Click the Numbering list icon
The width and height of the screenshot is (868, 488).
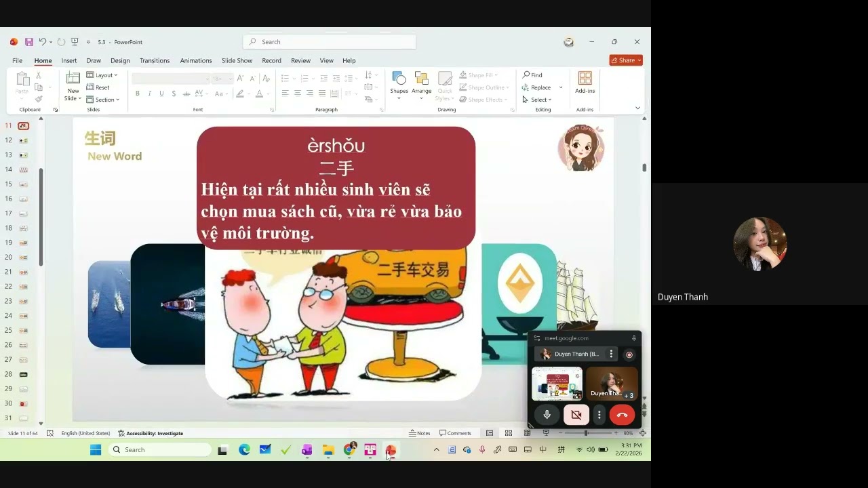(x=304, y=79)
